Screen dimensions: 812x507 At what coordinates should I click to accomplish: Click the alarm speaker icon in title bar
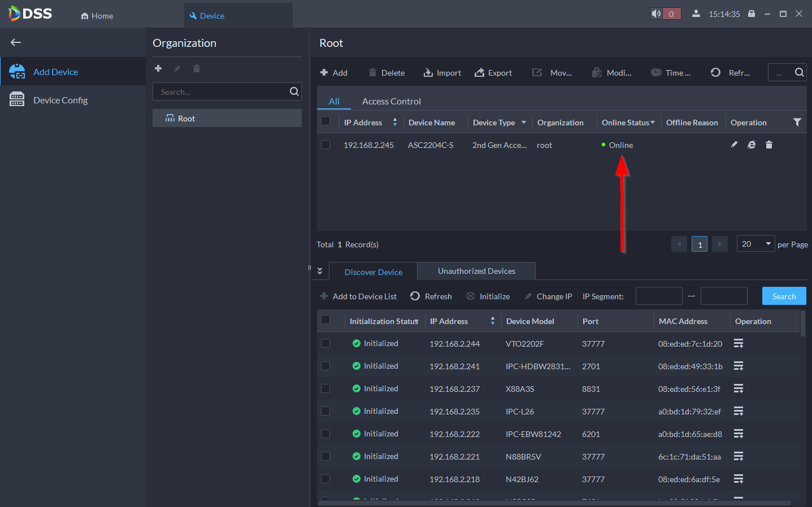656,14
